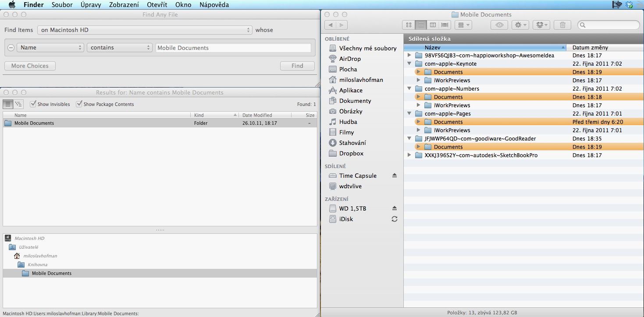Toggle Show Package Contents checkbox
The height and width of the screenshot is (317, 644).
[79, 104]
